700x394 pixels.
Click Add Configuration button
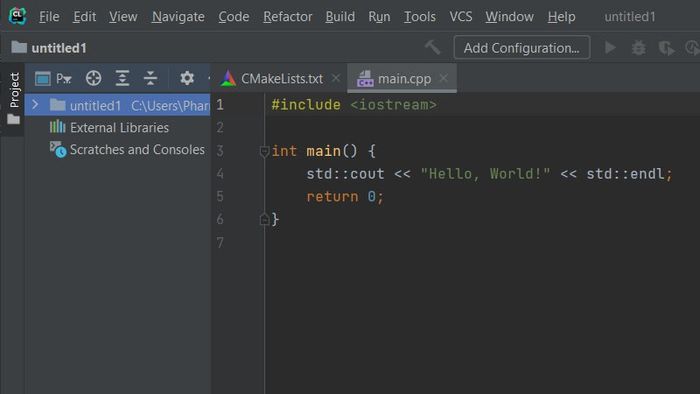(x=521, y=48)
